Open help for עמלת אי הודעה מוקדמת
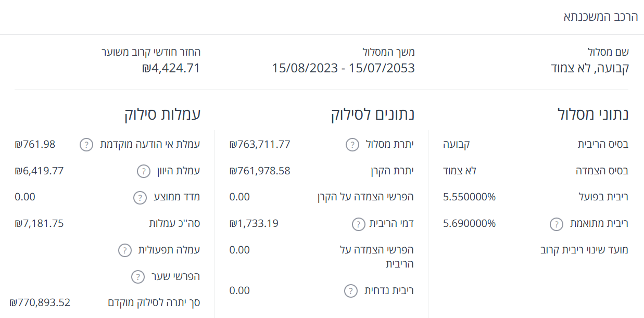Image resolution: width=644 pixels, height=318 pixels. click(x=86, y=145)
